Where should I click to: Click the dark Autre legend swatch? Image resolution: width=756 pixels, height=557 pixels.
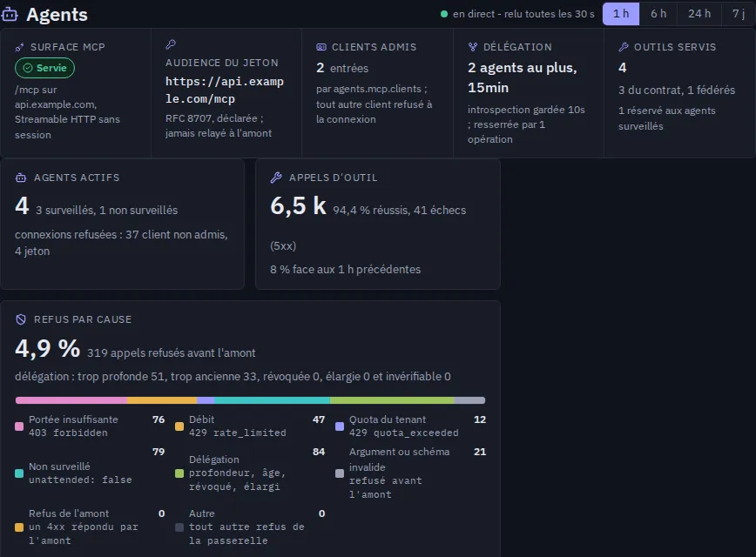(179, 527)
